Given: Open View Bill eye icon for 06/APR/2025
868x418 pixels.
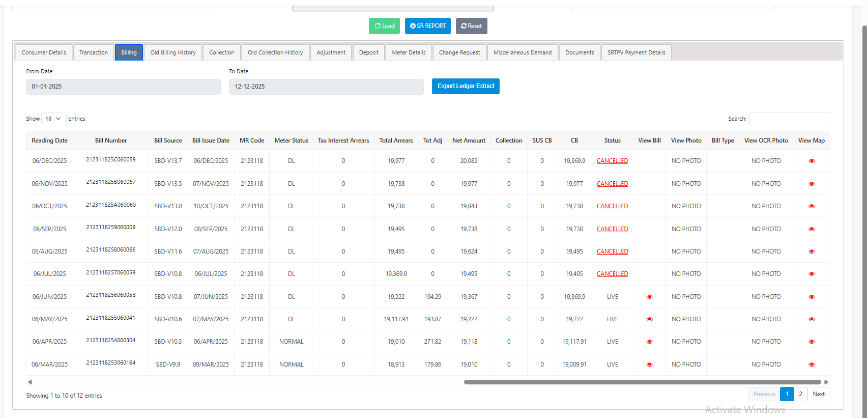Looking at the screenshot, I should point(649,342).
